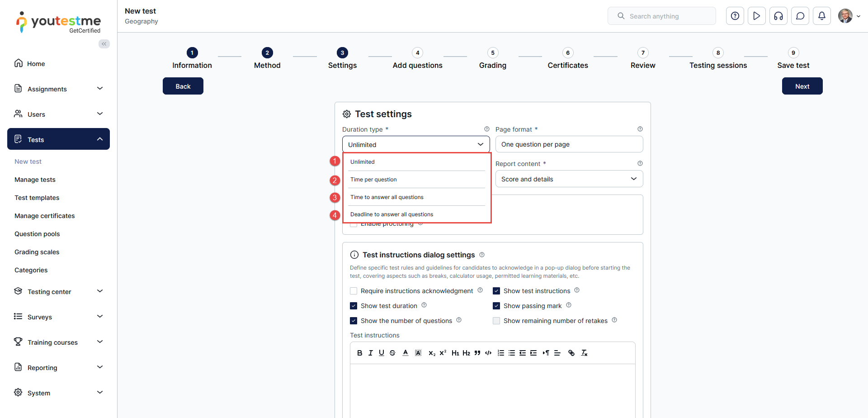Disable Show passing mark checkbox

click(x=496, y=306)
